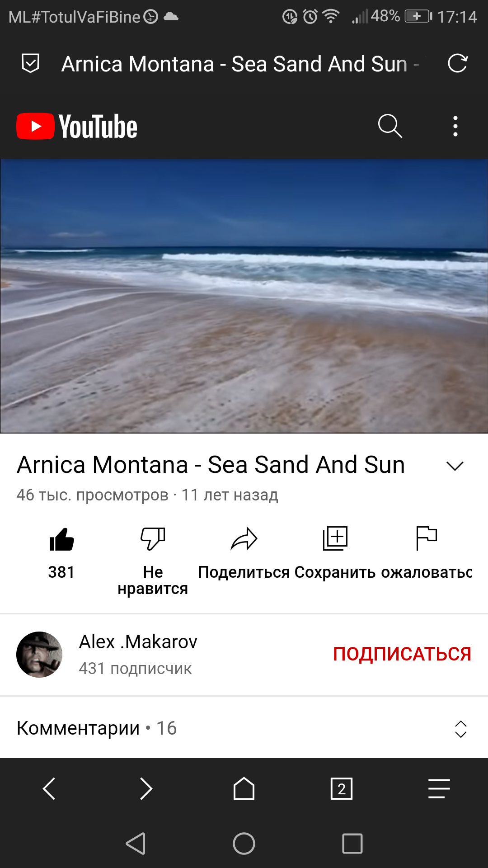Tap the shield icon beside page title
This screenshot has height=868, width=488.
click(x=30, y=63)
